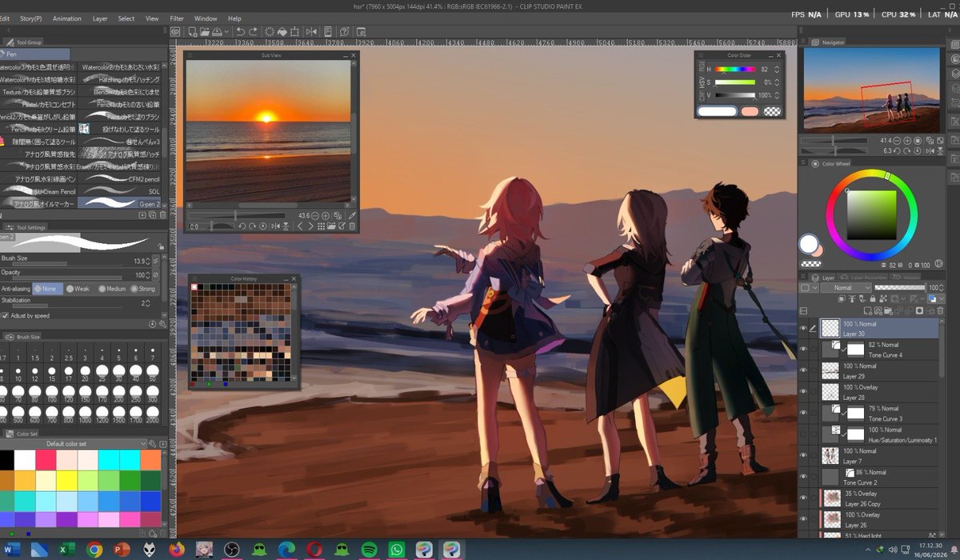Open a file using the command bar folder icon

coord(206,31)
